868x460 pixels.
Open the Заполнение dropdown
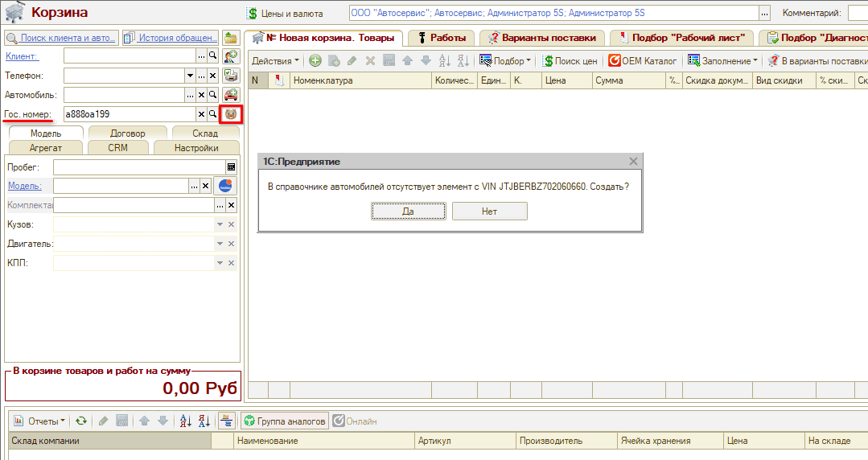coord(722,61)
